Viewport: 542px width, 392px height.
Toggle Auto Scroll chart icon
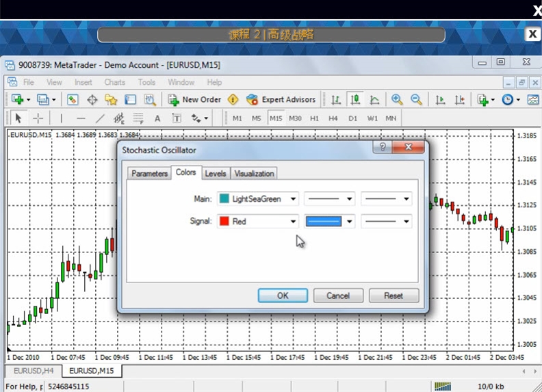coord(440,100)
